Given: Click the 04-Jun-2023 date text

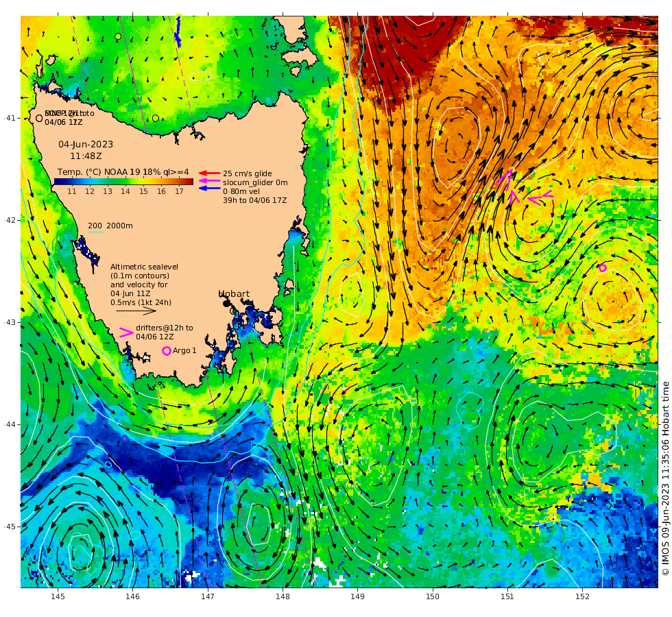Looking at the screenshot, I should 86,145.
